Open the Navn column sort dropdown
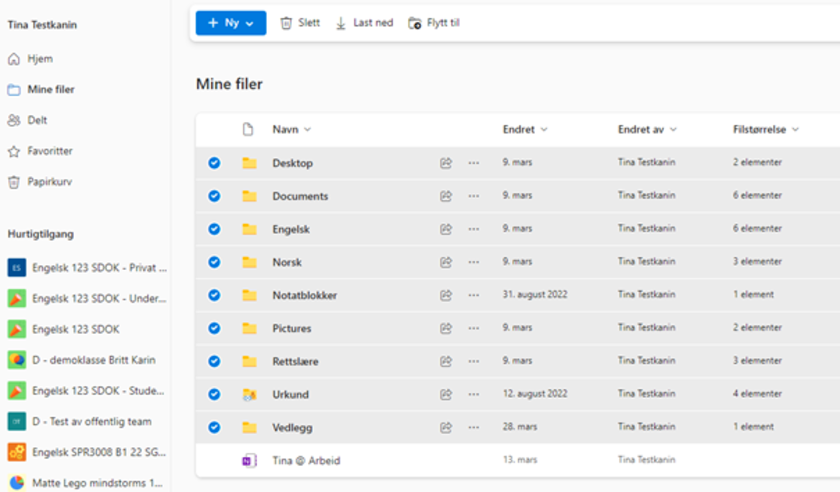The height and width of the screenshot is (492, 840). [292, 130]
